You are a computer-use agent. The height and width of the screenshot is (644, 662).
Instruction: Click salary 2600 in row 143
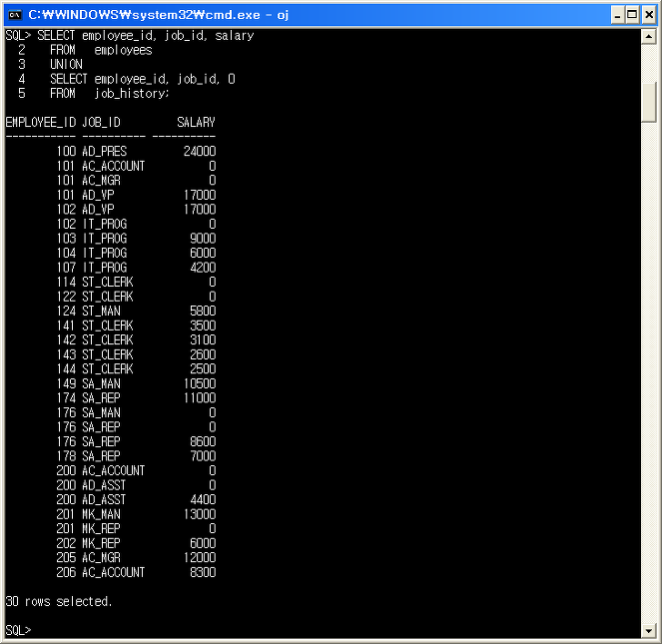(x=203, y=354)
